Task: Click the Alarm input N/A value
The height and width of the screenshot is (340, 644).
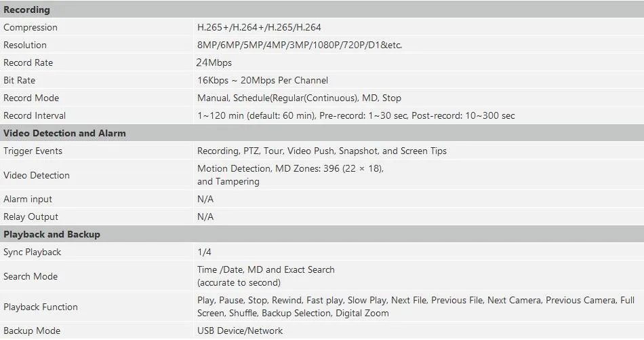Action: coord(205,200)
